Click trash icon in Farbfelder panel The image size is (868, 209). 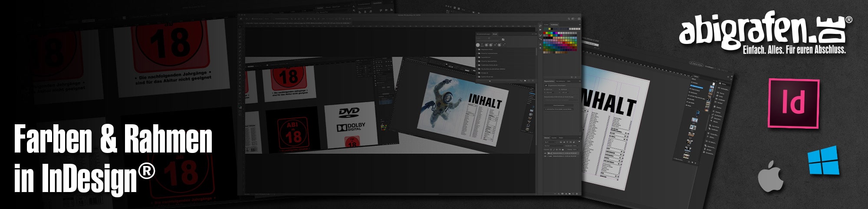coord(575,77)
